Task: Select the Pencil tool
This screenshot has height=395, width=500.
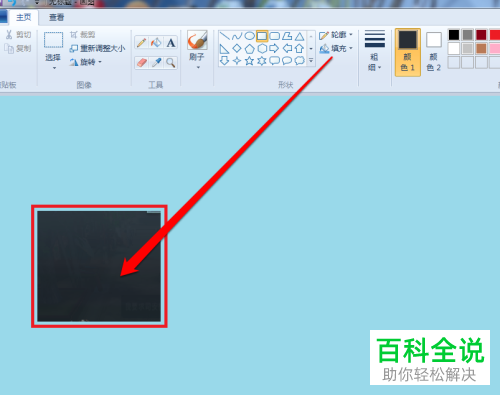Action: coord(141,43)
